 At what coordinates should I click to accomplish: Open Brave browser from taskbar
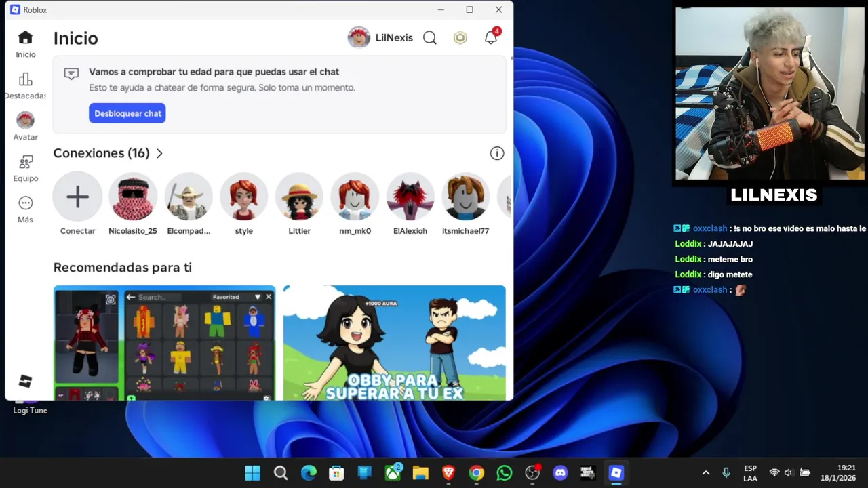pyautogui.click(x=448, y=473)
